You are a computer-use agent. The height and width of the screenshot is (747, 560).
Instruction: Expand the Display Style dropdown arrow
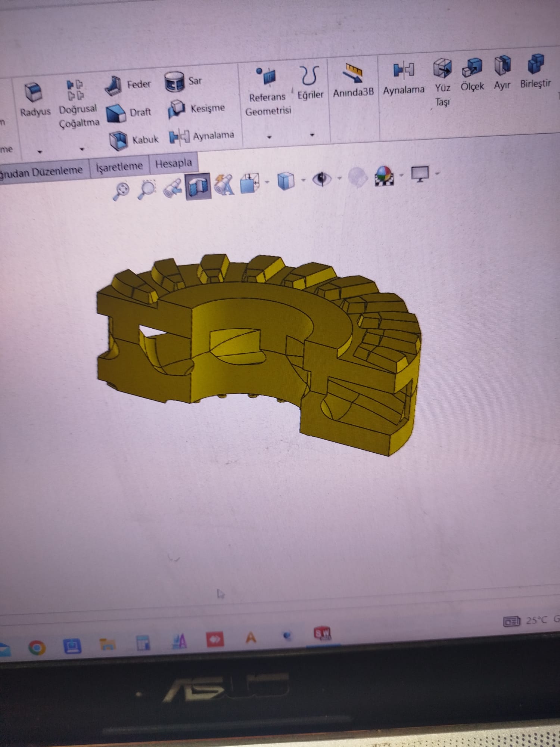(303, 180)
